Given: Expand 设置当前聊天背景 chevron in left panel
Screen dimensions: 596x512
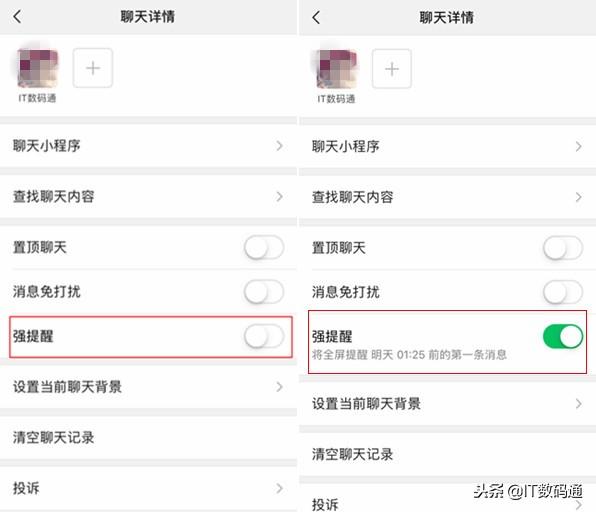Looking at the screenshot, I should coord(280,387).
